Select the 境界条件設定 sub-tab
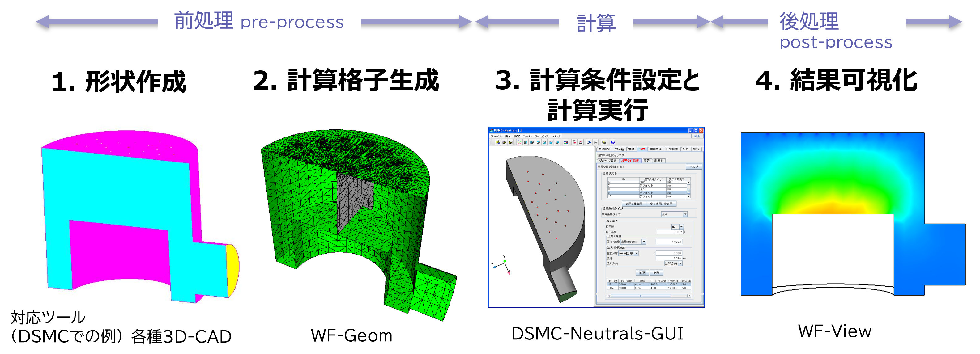Viewport: 980px width, 354px height. [x=630, y=161]
